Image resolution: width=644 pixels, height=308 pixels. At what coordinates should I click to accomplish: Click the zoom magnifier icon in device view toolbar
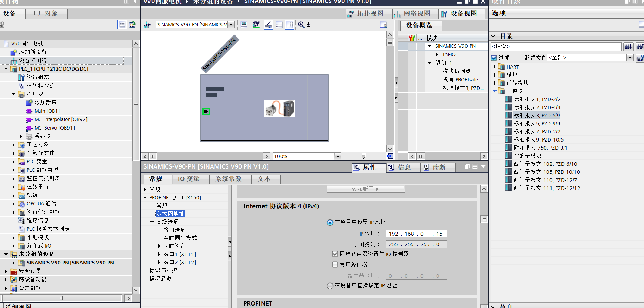[x=301, y=25]
